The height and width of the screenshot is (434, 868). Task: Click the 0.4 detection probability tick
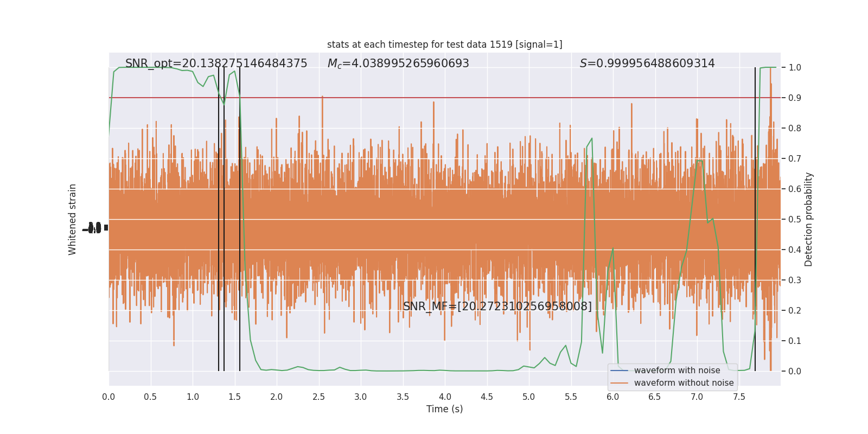click(795, 250)
